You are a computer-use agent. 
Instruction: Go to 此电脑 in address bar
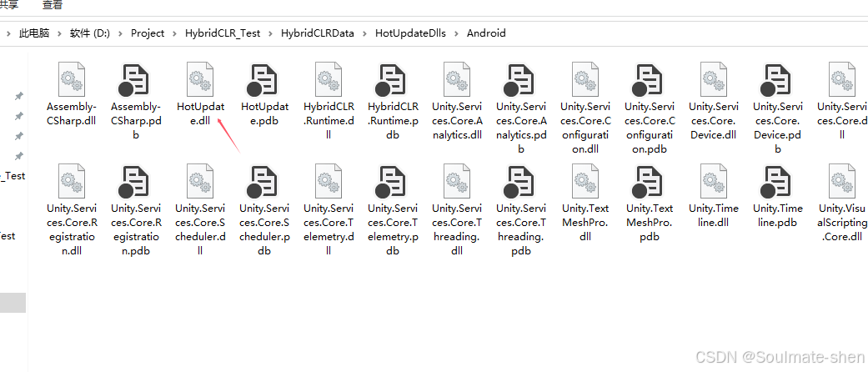(x=34, y=33)
